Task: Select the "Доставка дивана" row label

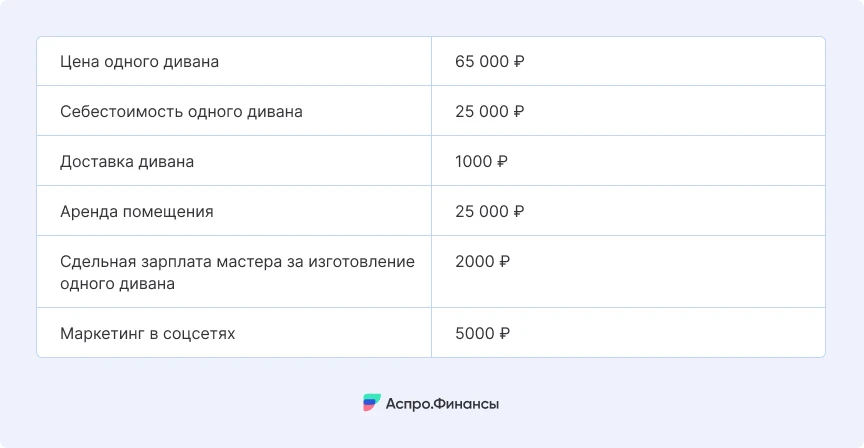Action: [127, 162]
